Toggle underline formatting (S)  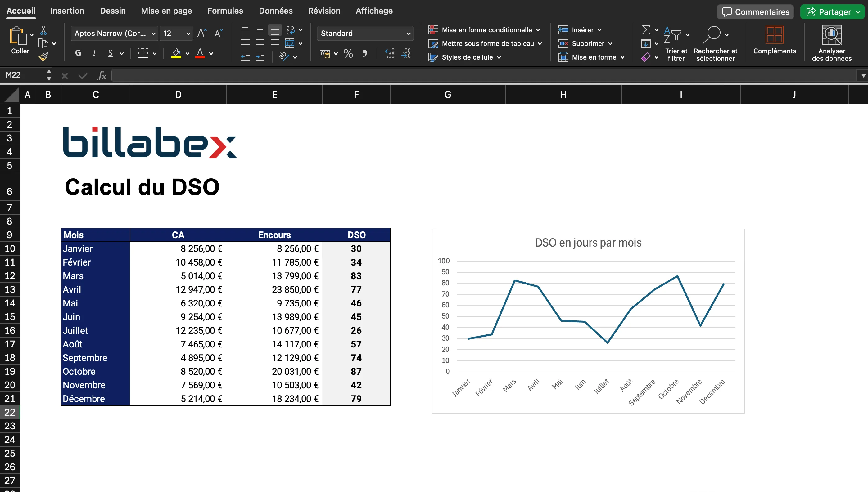click(x=111, y=53)
